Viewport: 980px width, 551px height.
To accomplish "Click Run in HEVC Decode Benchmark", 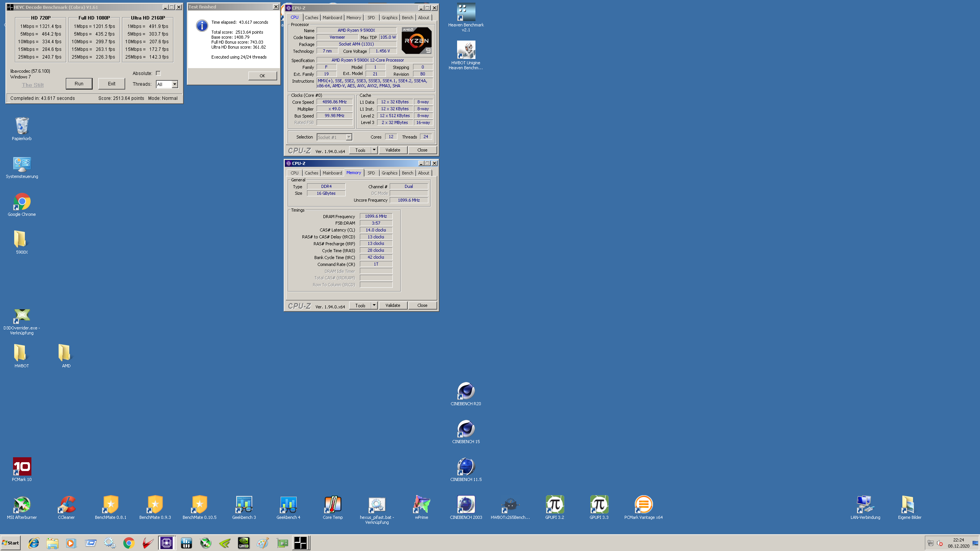I will 79,84.
